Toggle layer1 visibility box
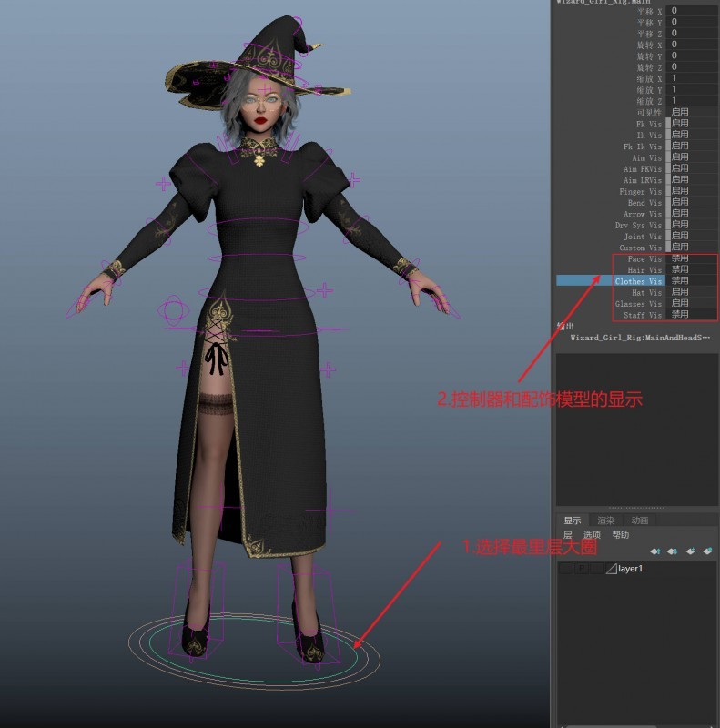 click(565, 568)
